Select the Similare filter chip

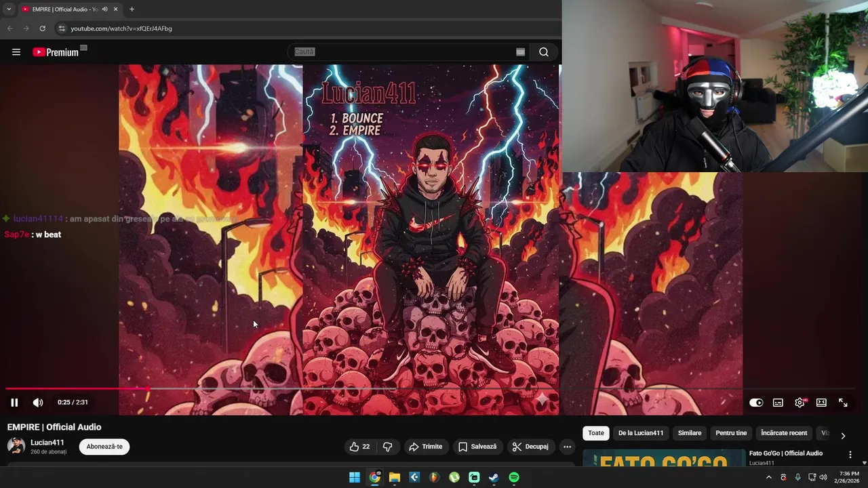(690, 433)
